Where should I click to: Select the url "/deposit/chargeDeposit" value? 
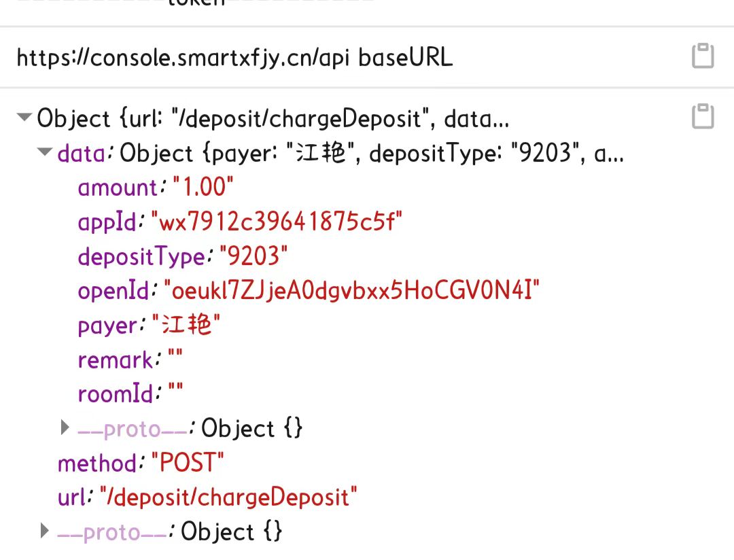(228, 497)
